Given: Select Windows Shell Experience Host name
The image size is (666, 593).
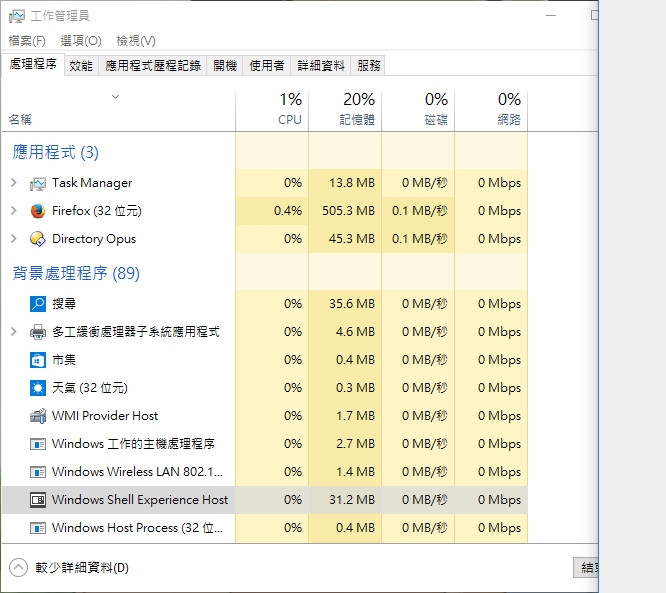Looking at the screenshot, I should [140, 500].
